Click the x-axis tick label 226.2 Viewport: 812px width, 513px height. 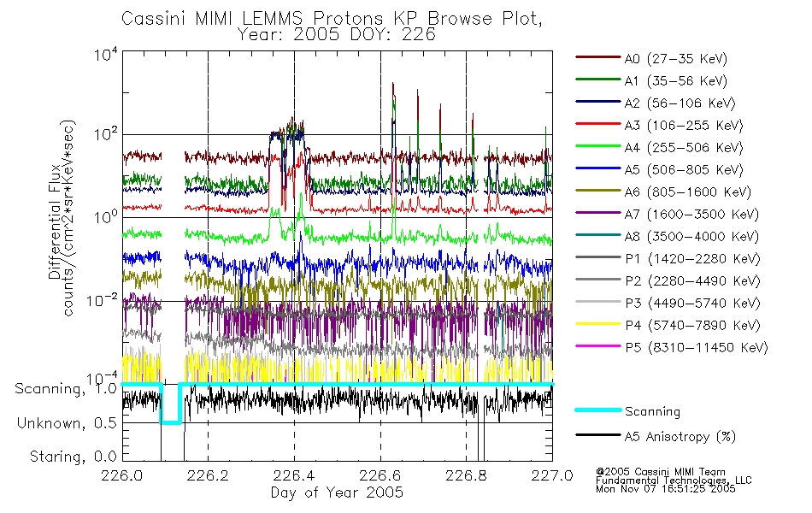click(x=208, y=475)
